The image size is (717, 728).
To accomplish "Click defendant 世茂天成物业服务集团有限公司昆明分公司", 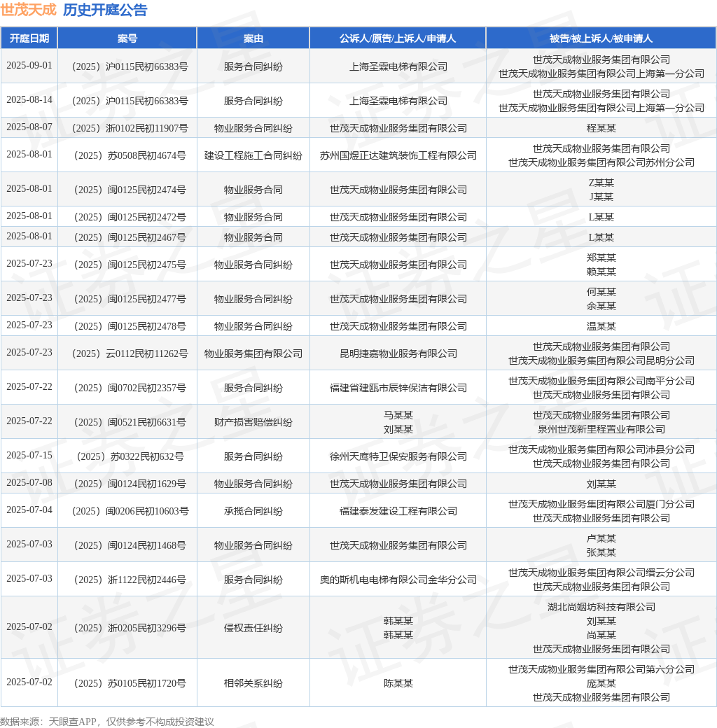I will point(601,360).
